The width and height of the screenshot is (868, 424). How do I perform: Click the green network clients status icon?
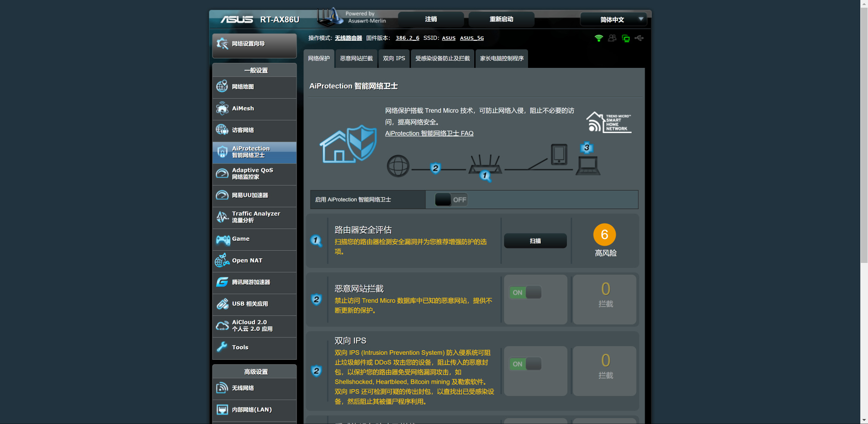626,38
